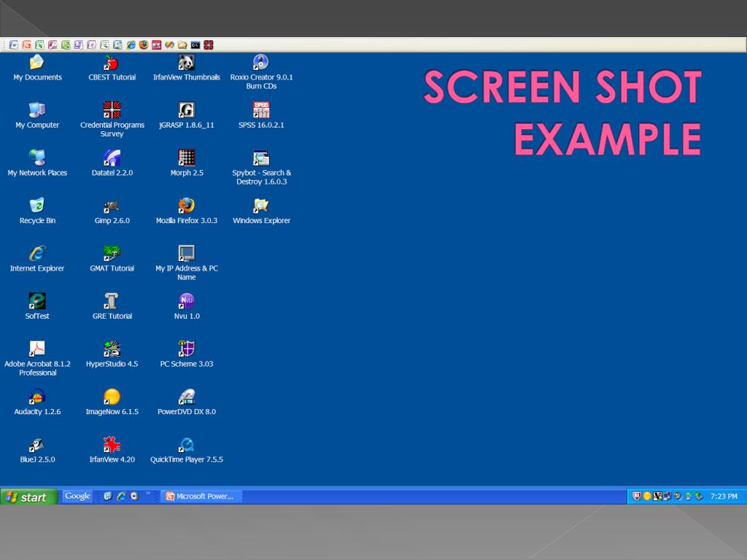Click the Audacity 1.2.6 shortcut
This screenshot has width=747, height=560.
pyautogui.click(x=37, y=402)
